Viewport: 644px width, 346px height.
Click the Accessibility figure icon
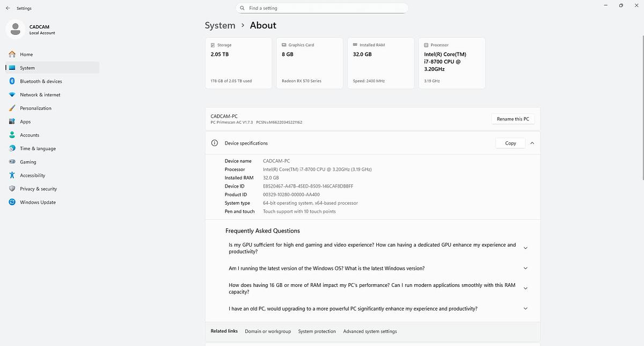click(12, 175)
